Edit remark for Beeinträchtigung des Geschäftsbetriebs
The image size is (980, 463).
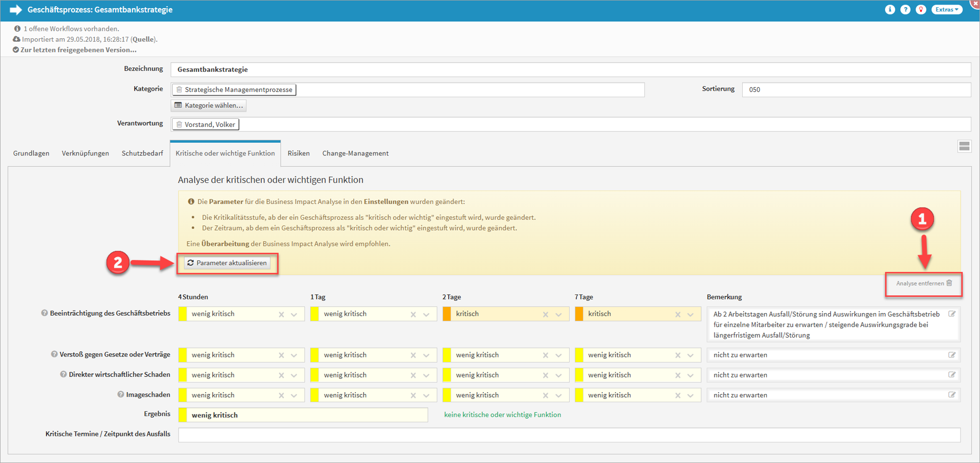point(952,314)
